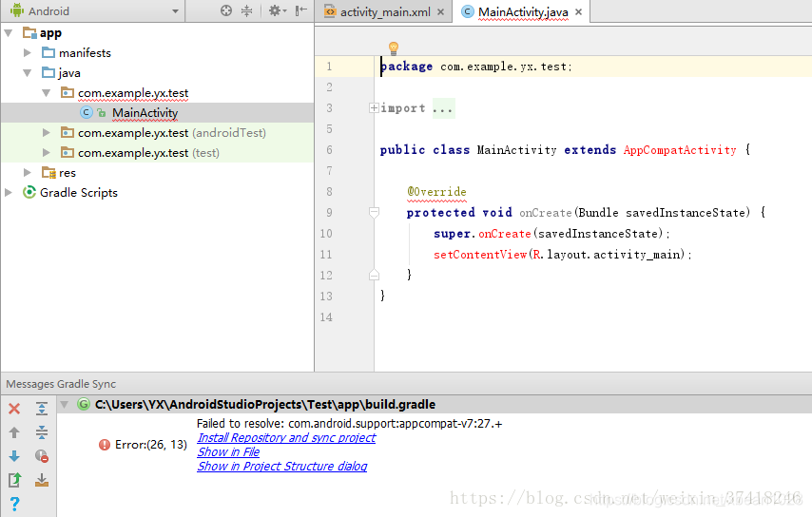The height and width of the screenshot is (517, 812).
Task: Click the collapse all icon in project toolbar
Action: (x=247, y=10)
